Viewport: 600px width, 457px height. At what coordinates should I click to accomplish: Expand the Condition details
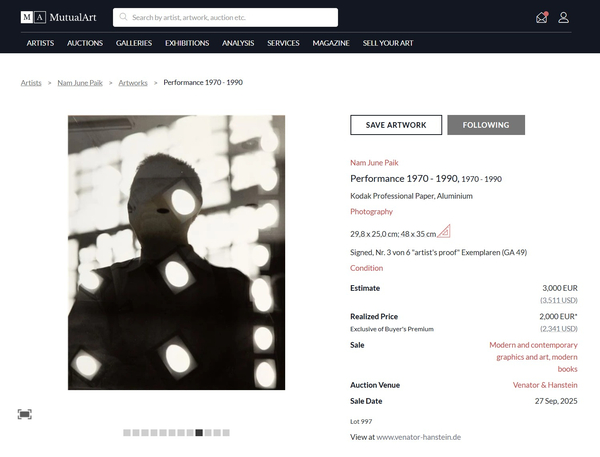pyautogui.click(x=366, y=268)
